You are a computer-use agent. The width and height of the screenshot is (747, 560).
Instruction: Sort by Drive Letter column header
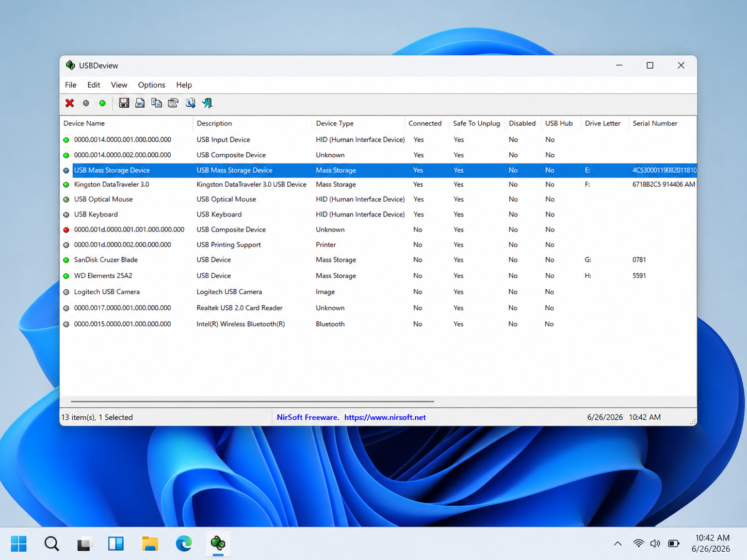[x=605, y=123]
